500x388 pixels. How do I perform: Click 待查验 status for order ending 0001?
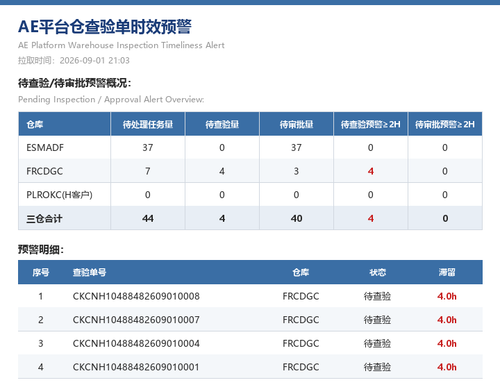(x=377, y=367)
